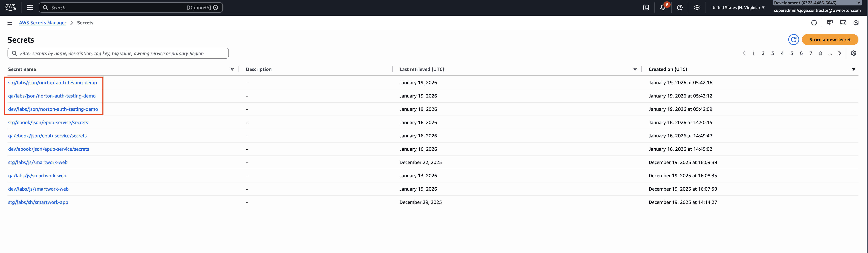Open the settings gear in top bar
This screenshot has width=868, height=253.
(697, 7)
